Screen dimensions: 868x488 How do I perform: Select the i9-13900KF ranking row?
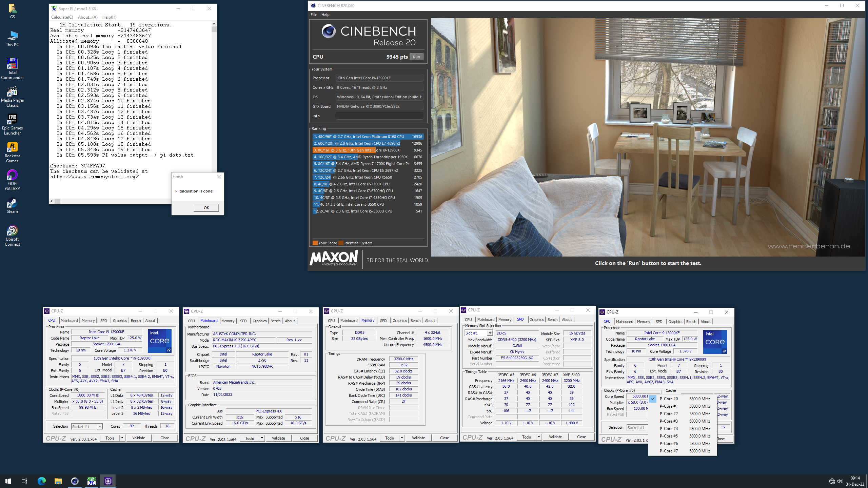coord(368,150)
